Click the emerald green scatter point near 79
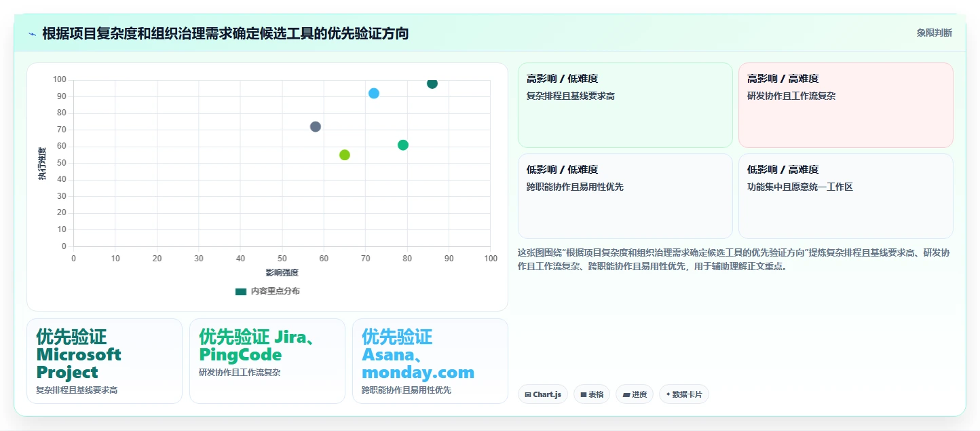Viewport: 980px width, 431px height. (403, 145)
